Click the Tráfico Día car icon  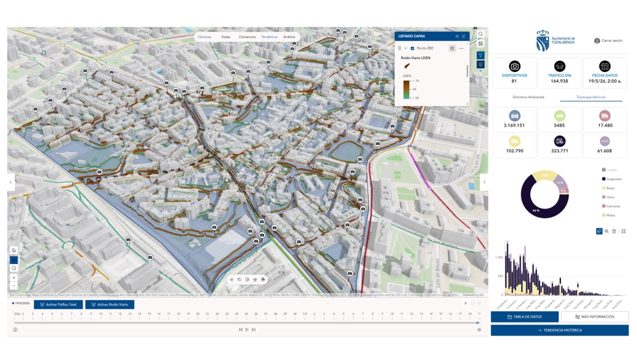560,66
